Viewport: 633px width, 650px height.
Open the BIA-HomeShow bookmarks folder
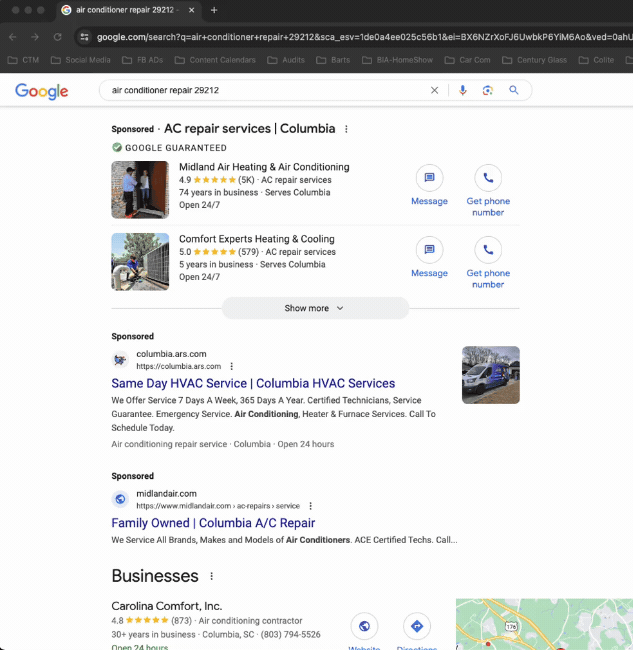point(398,60)
